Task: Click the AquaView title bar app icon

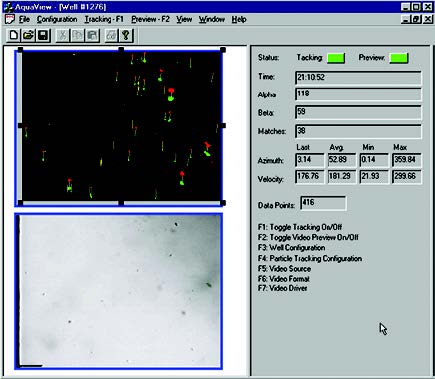Action: [x=8, y=7]
